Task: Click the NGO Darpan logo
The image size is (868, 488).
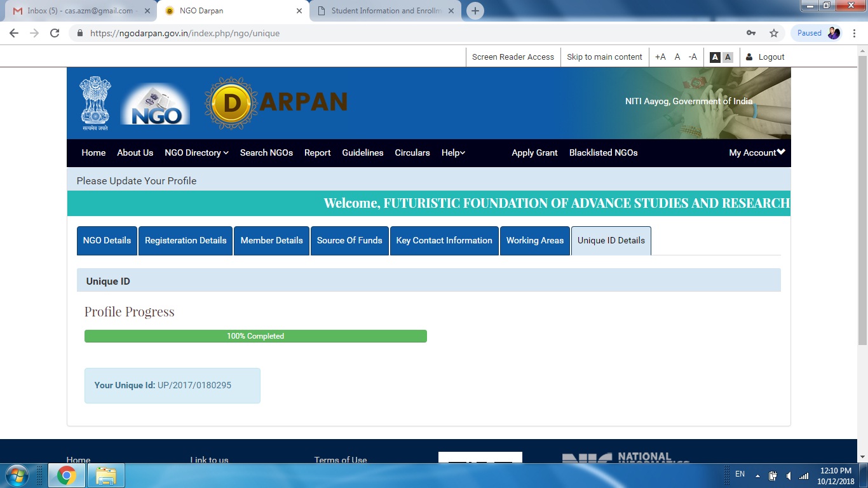Action: 276,103
